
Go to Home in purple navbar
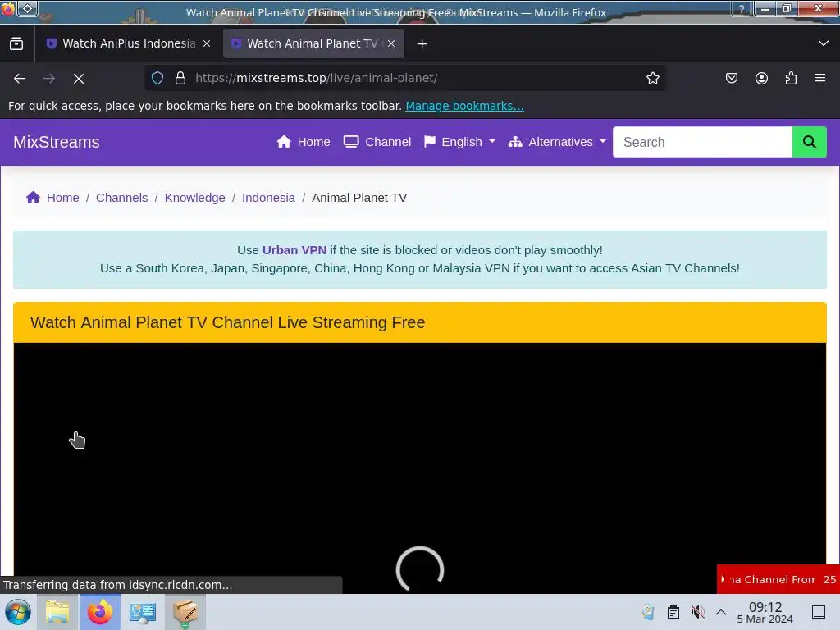pos(304,142)
